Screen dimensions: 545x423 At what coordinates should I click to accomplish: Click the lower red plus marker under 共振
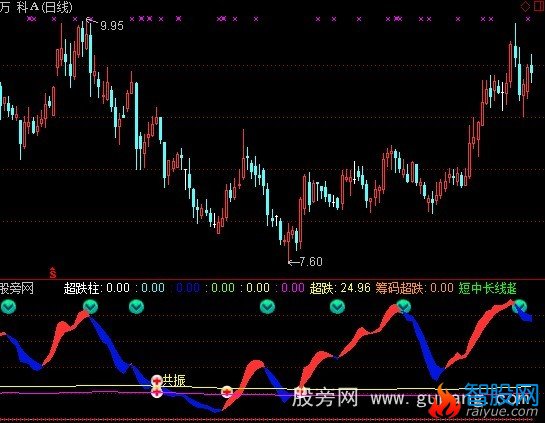(157, 393)
